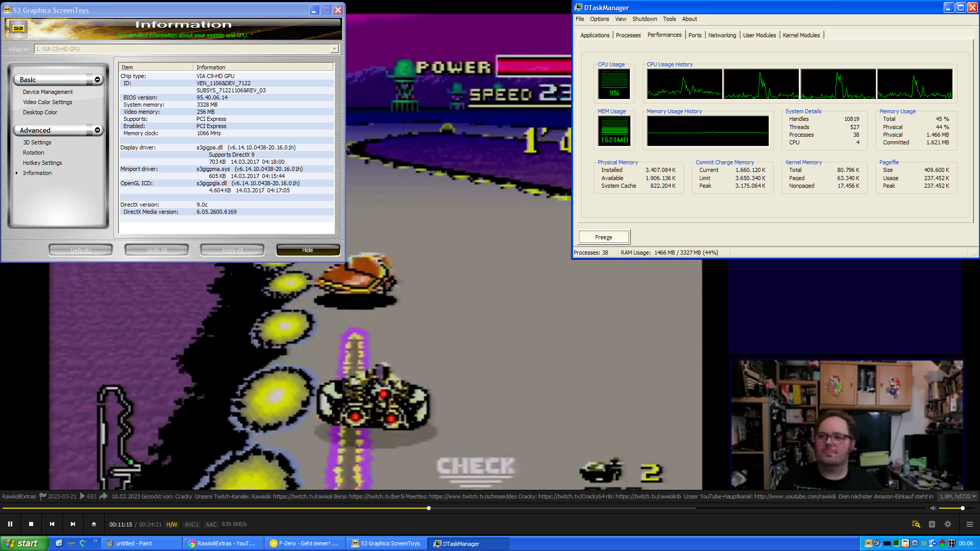This screenshot has width=980, height=551.
Task: Toggle H/W hardware decoding indicator
Action: point(171,524)
